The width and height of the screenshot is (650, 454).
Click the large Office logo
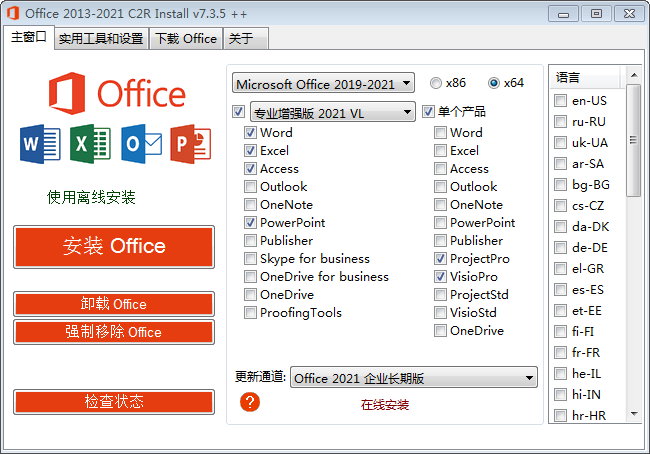coord(116,93)
